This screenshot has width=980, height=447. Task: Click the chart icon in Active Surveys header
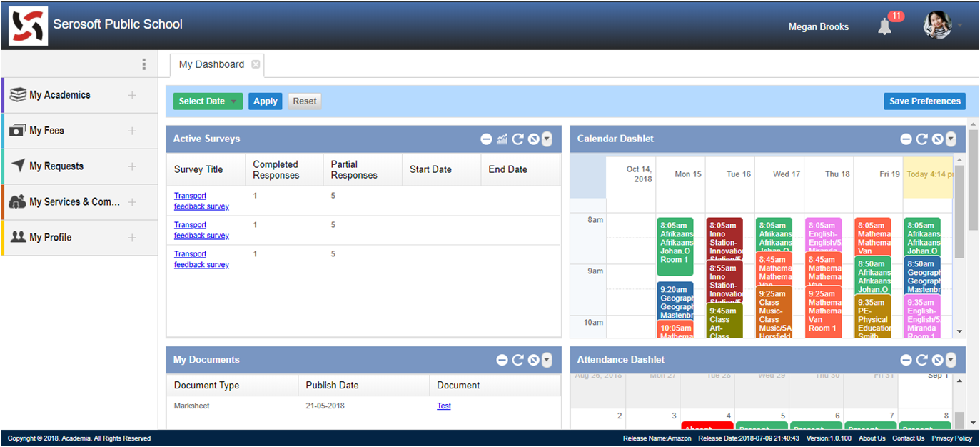[x=502, y=139]
